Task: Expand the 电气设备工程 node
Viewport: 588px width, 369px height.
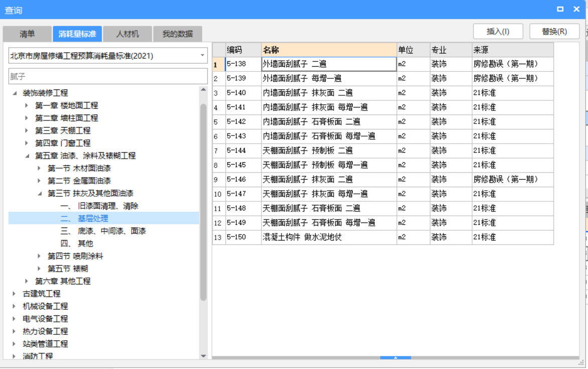Action: (x=14, y=319)
